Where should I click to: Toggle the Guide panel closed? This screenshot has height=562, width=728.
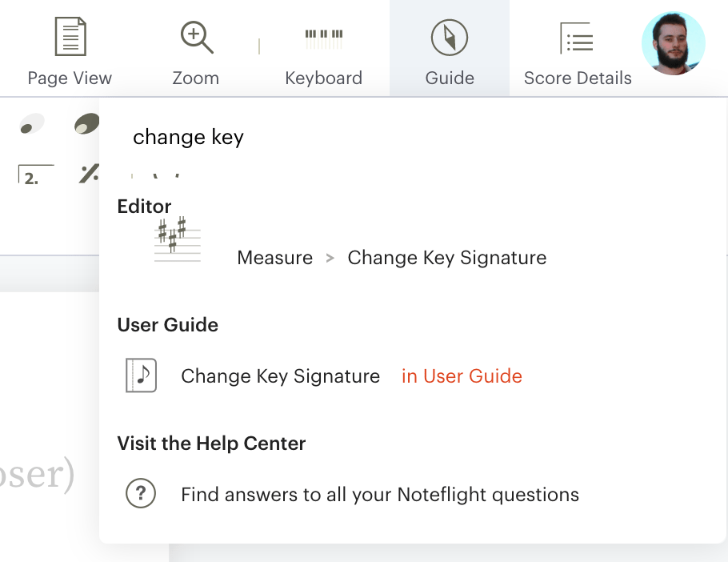(449, 48)
